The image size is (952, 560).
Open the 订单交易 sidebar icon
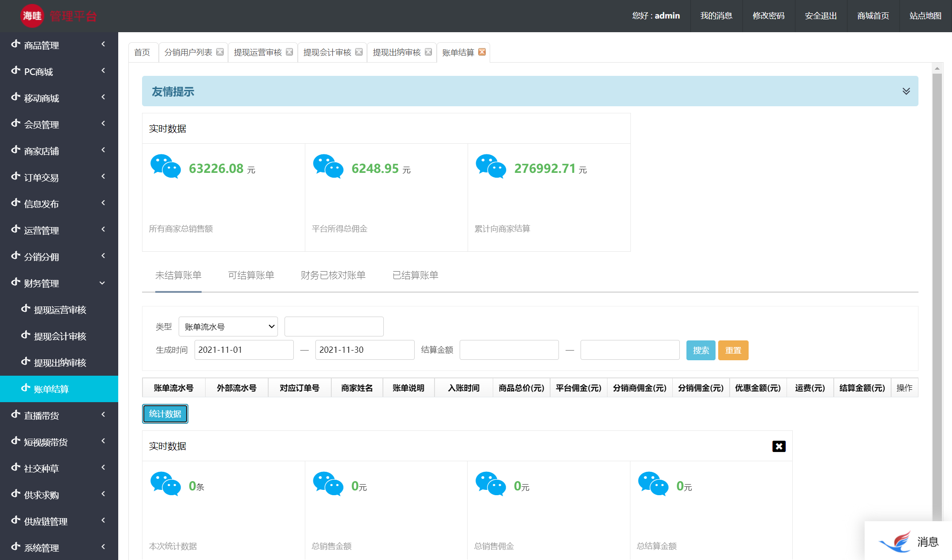point(15,177)
